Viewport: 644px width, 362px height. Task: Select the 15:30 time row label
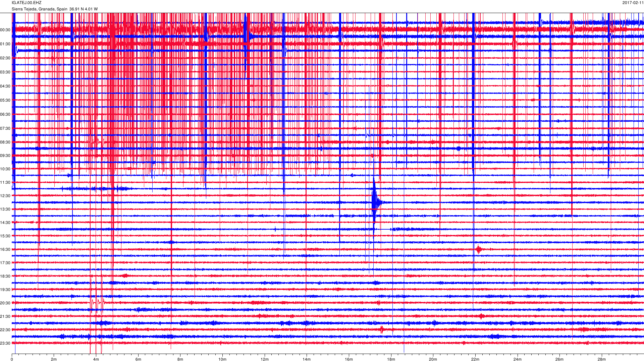click(x=5, y=236)
